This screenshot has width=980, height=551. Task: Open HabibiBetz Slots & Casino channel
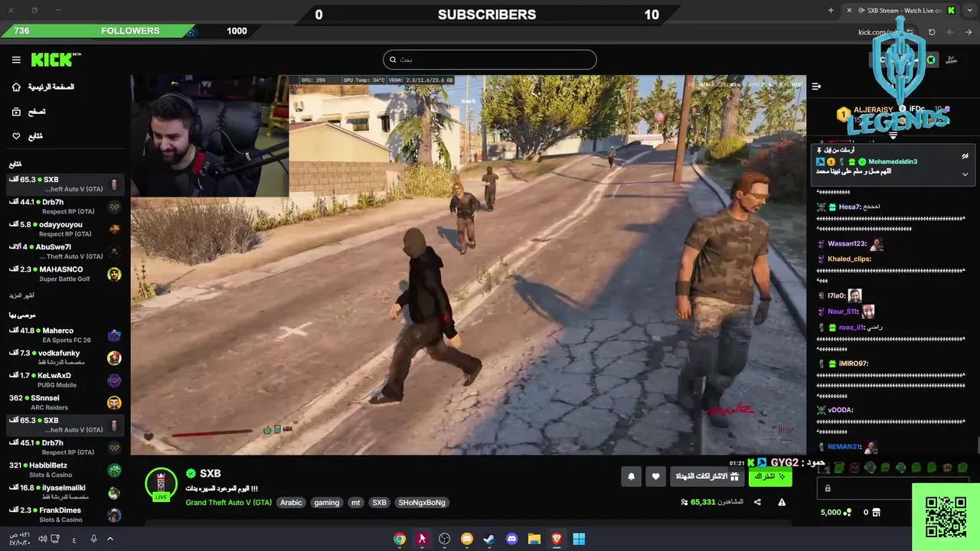click(65, 470)
